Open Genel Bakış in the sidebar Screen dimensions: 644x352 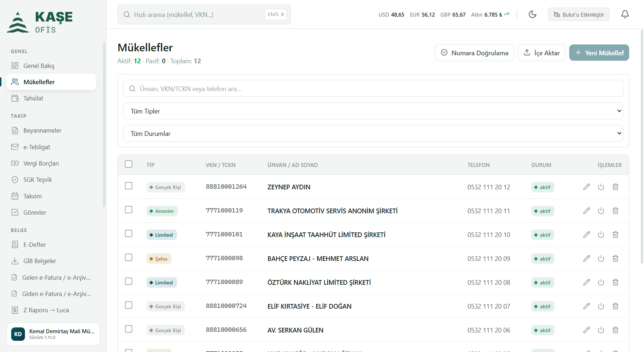point(51,66)
